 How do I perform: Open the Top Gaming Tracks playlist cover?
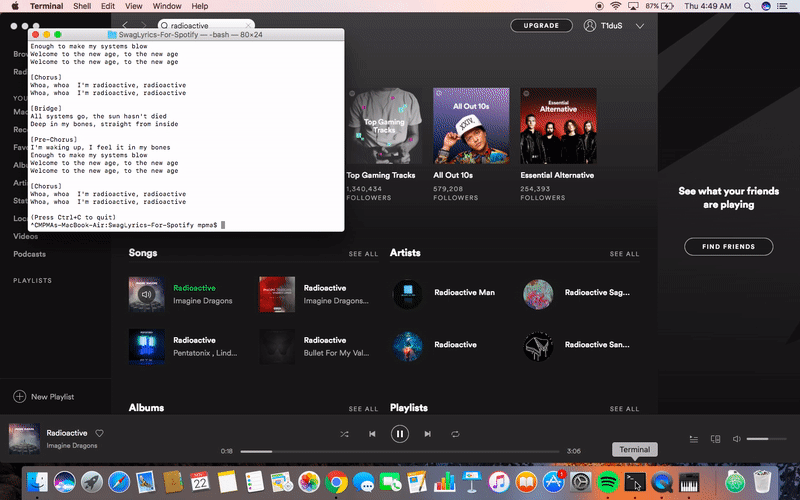384,126
